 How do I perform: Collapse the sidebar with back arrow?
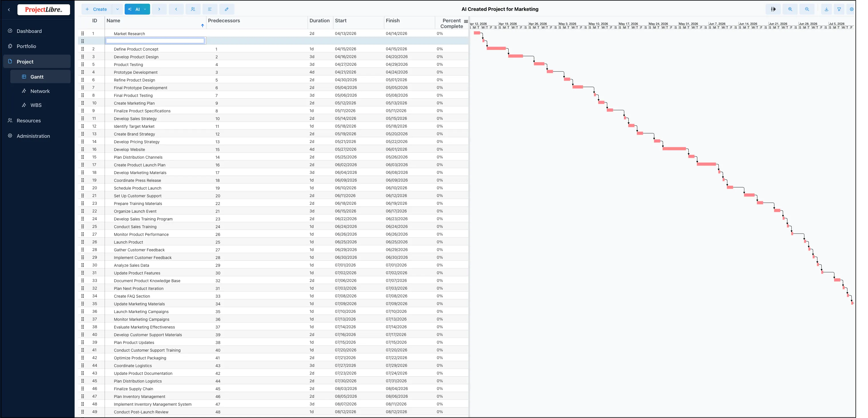9,9
